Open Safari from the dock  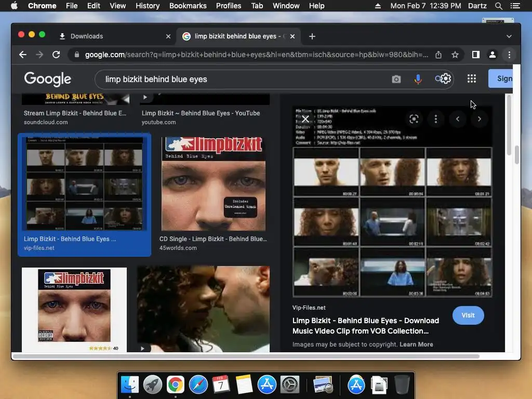point(198,384)
